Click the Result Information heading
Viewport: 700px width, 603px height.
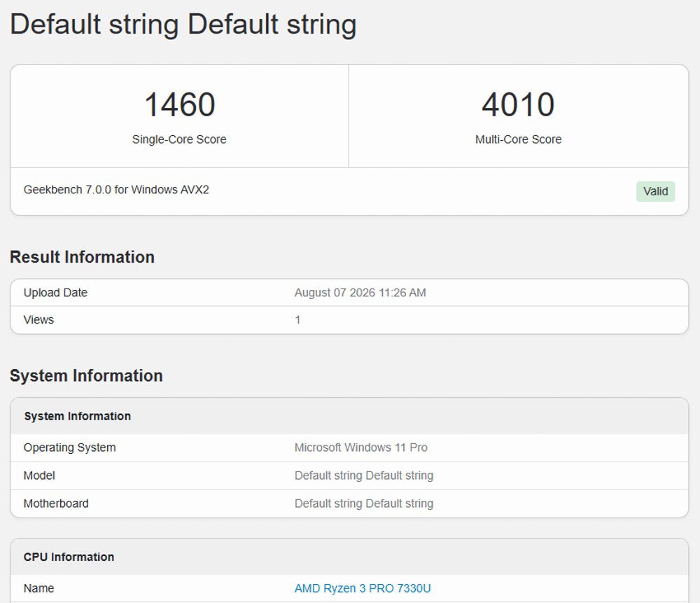[82, 257]
